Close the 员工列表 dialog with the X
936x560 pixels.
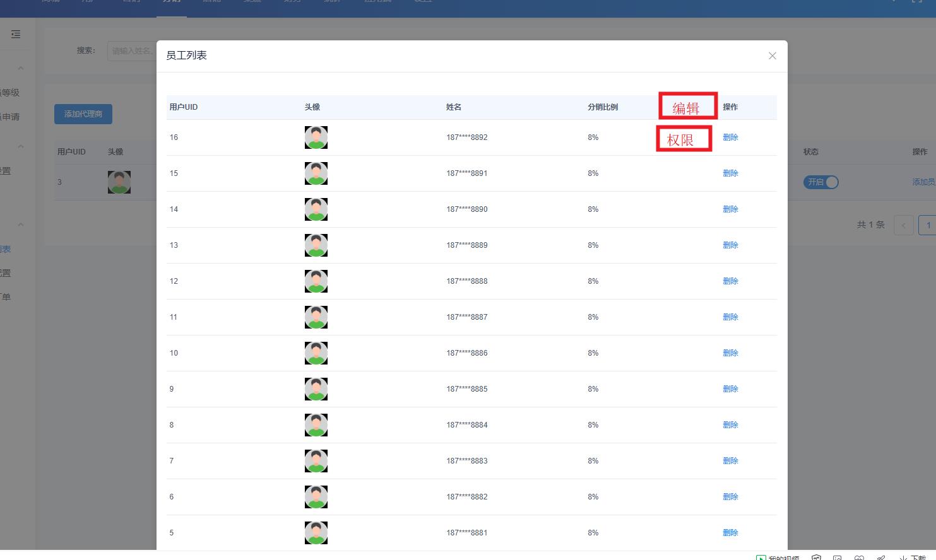[772, 56]
